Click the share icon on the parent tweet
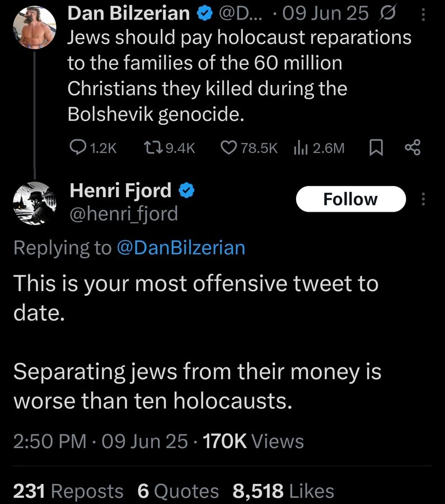445x504 pixels. 412,147
